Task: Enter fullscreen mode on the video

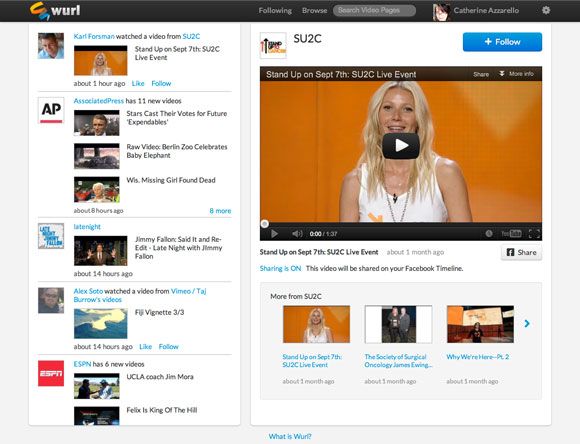Action: (534, 233)
